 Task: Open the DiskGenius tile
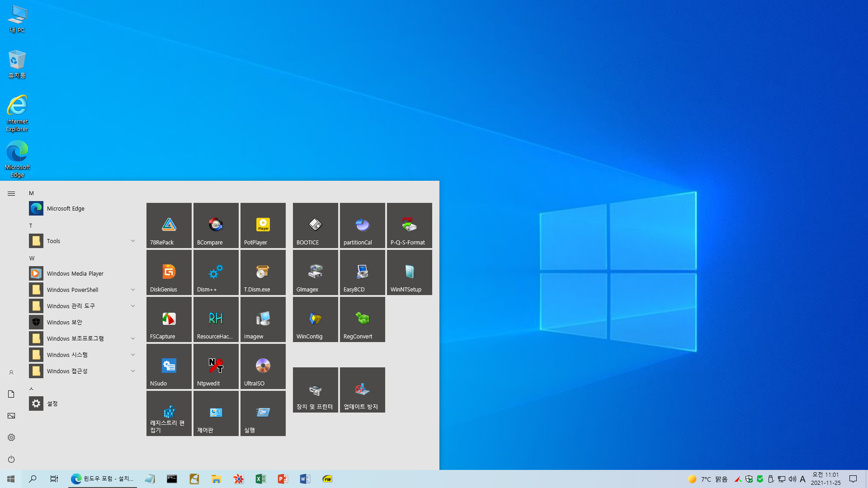[169, 272]
